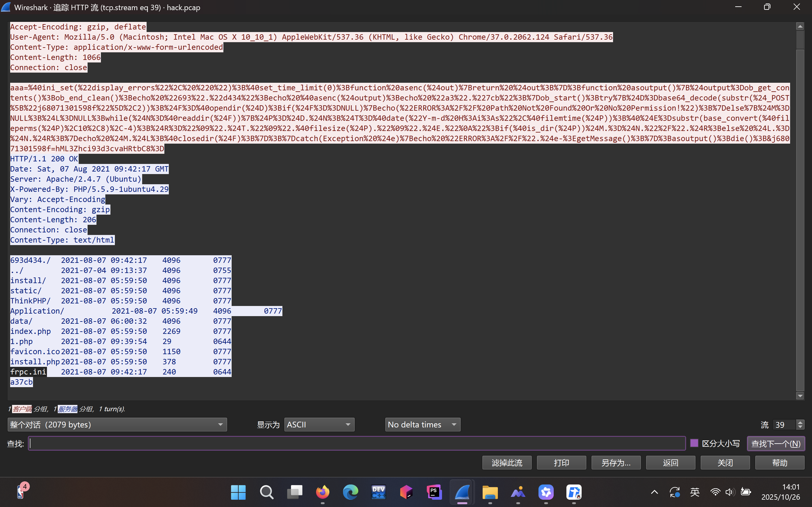This screenshot has width=812, height=507.
Task: Launch Microsoft Edge from the taskbar
Action: (350, 492)
